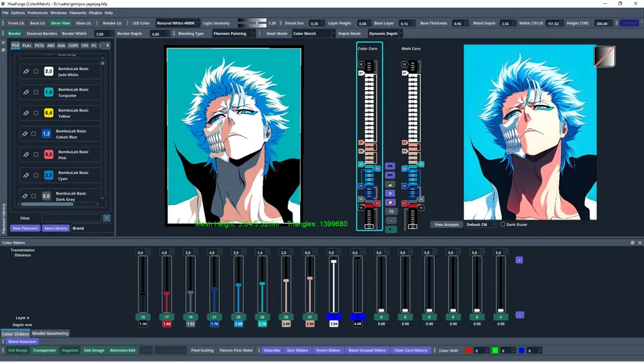644x362 pixels.
Task: Enable the Dark Outer checkbox
Action: 503,225
